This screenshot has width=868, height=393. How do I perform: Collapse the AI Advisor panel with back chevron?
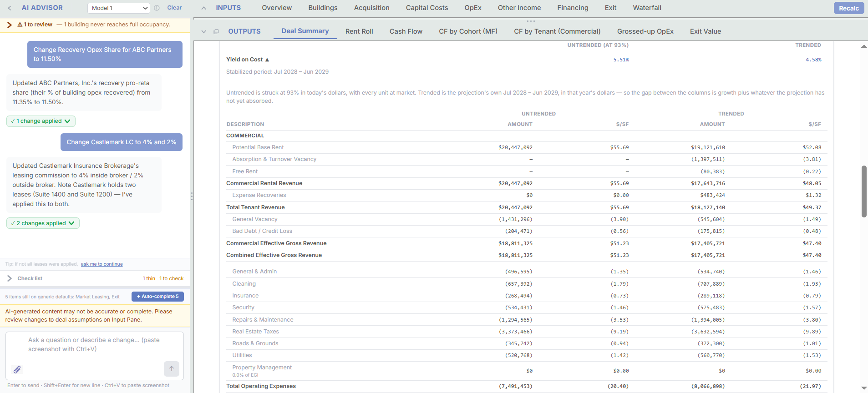pos(10,8)
